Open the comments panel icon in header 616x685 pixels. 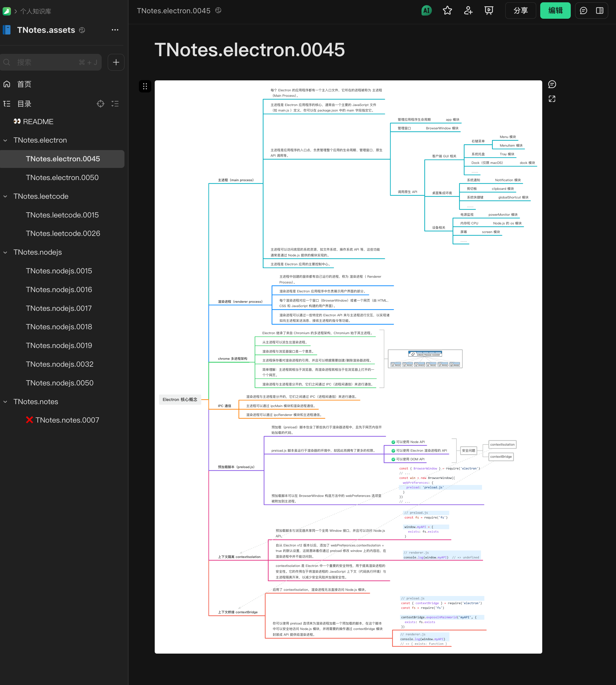[583, 10]
